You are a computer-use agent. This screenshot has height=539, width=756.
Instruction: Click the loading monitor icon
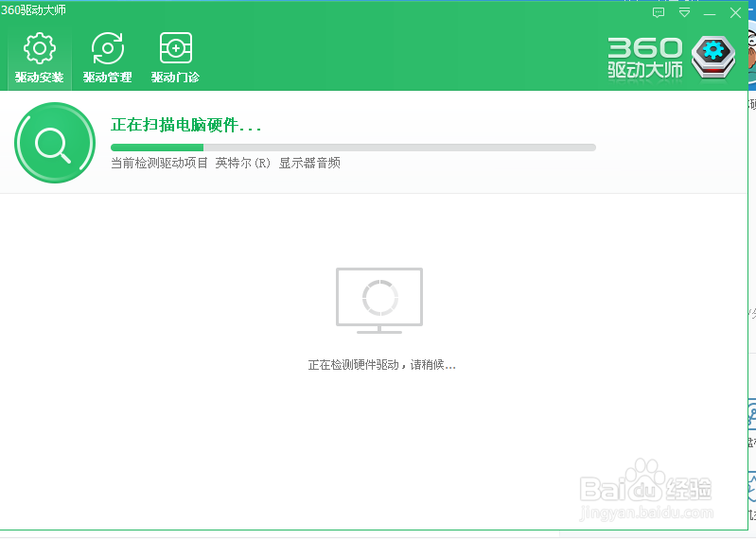click(x=379, y=301)
